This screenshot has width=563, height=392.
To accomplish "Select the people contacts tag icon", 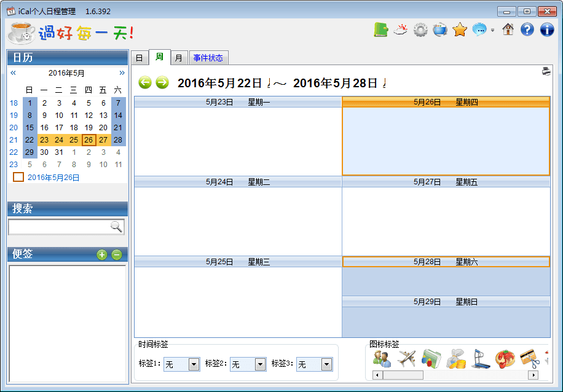I will tap(381, 358).
